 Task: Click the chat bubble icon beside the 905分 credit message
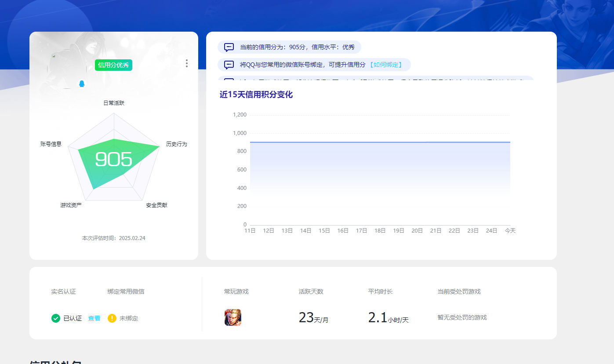point(229,47)
